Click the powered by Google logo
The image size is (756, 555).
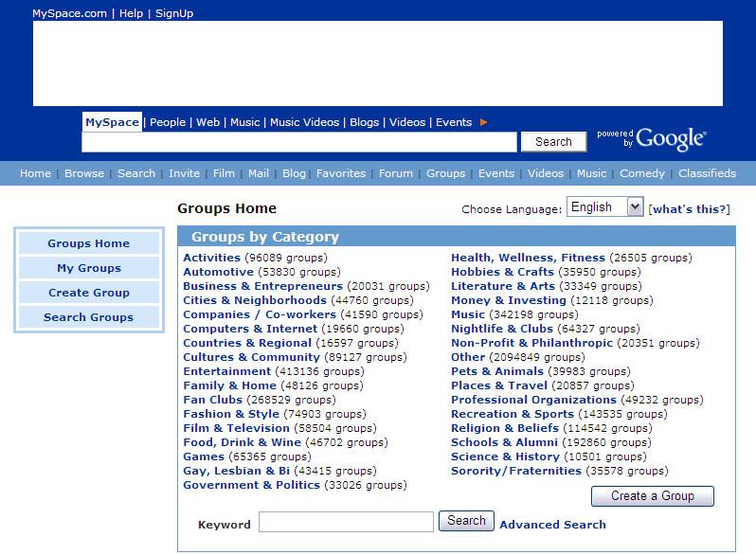point(652,139)
